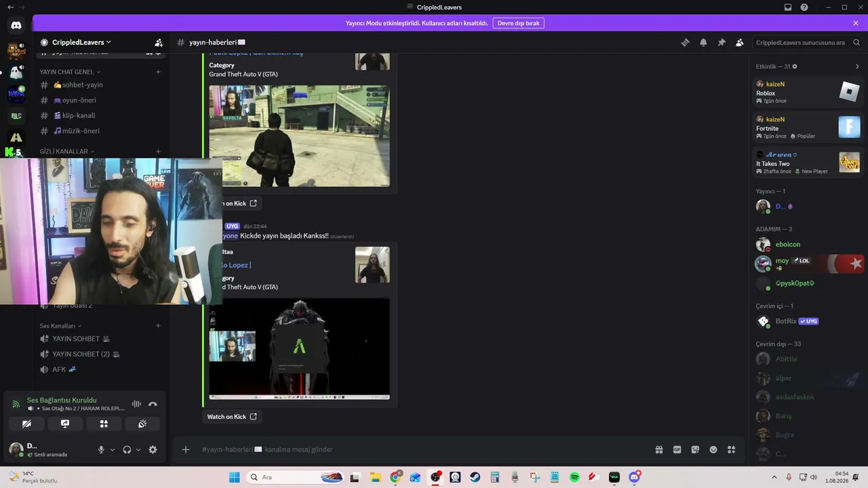This screenshot has height=488, width=868.
Task: Click the activity settings gear next to Etkinlik
Action: 795,66
